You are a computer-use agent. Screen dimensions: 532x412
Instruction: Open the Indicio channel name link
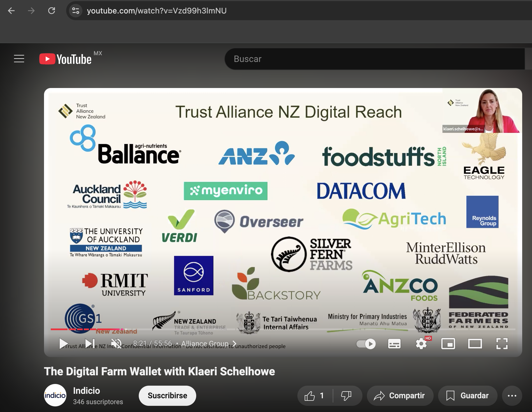(86, 391)
